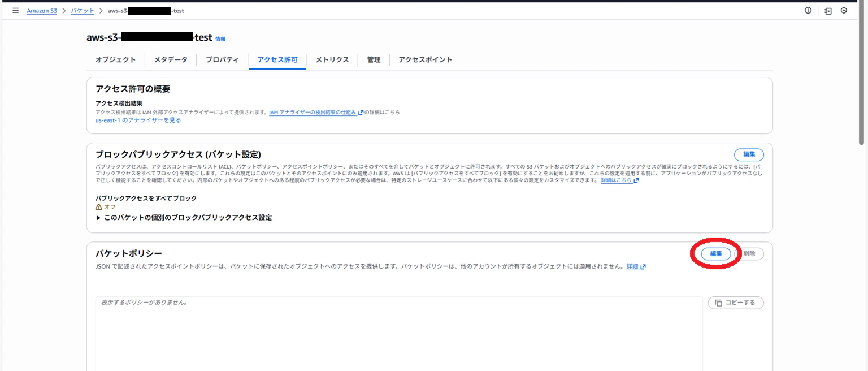Expand このバケットの個別のブロックパブリックアクセス設定
The height and width of the screenshot is (371, 868).
(184, 217)
